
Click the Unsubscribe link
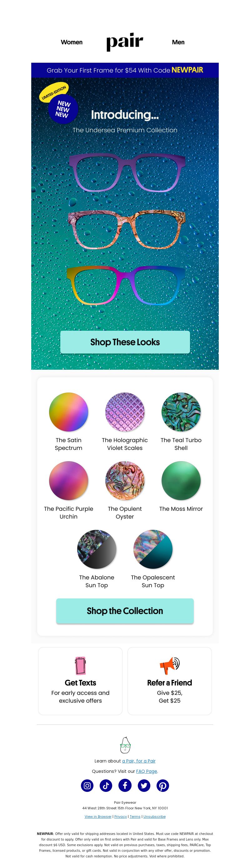pos(154,816)
